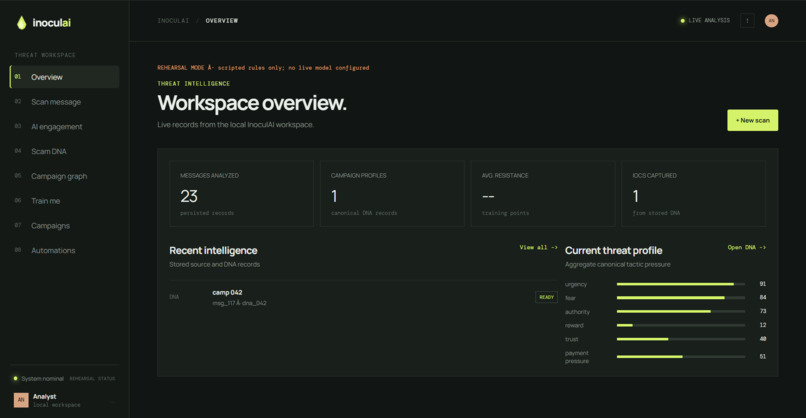Image resolution: width=806 pixels, height=418 pixels.
Task: Click the OVERVIEW breadcrumb
Action: (x=222, y=21)
